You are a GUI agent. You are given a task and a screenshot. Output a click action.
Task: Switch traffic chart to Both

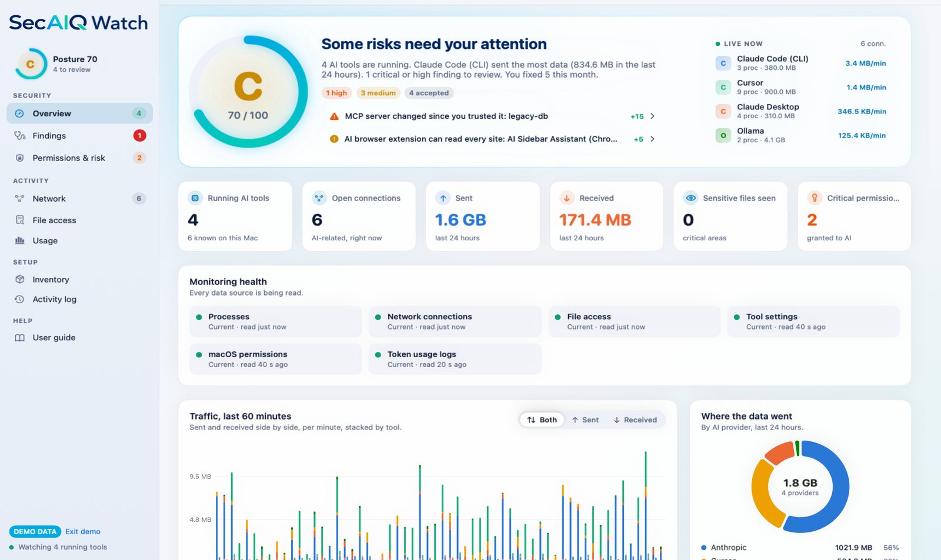tap(542, 420)
